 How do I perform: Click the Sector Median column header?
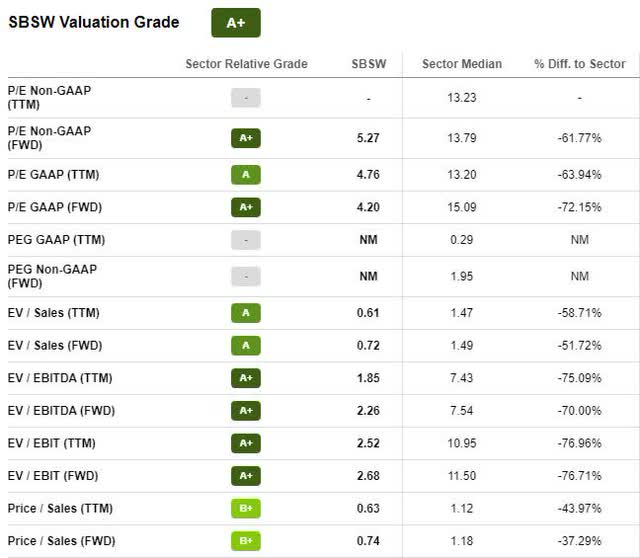point(462,64)
